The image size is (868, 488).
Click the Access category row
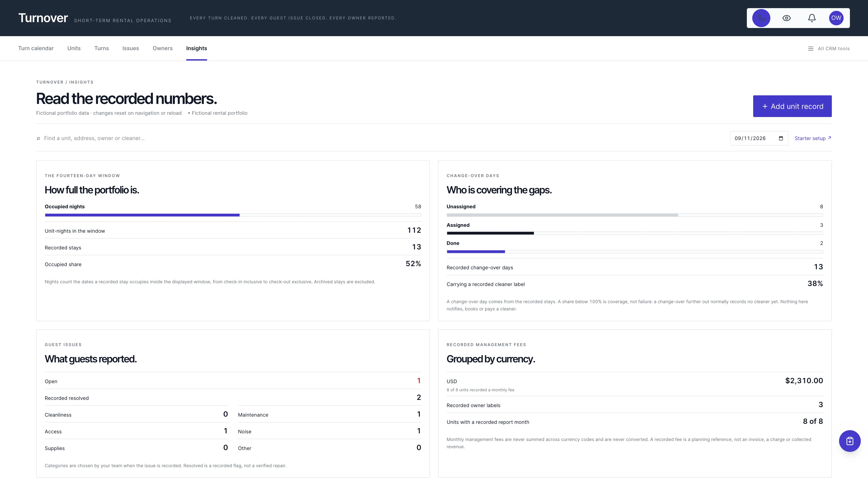(136, 431)
